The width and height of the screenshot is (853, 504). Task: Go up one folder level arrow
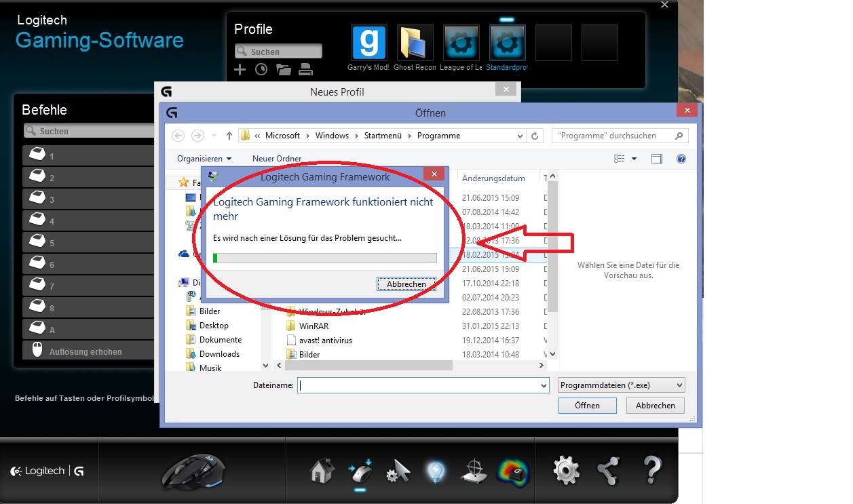pyautogui.click(x=229, y=136)
